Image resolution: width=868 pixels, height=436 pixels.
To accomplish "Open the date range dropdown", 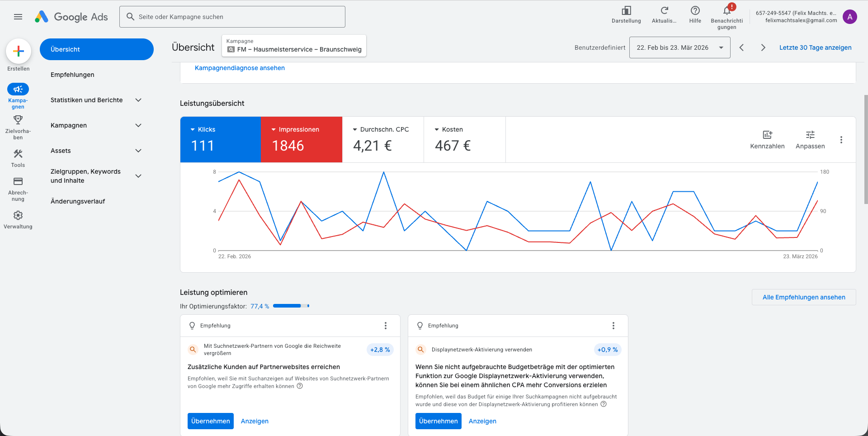I will tap(679, 47).
